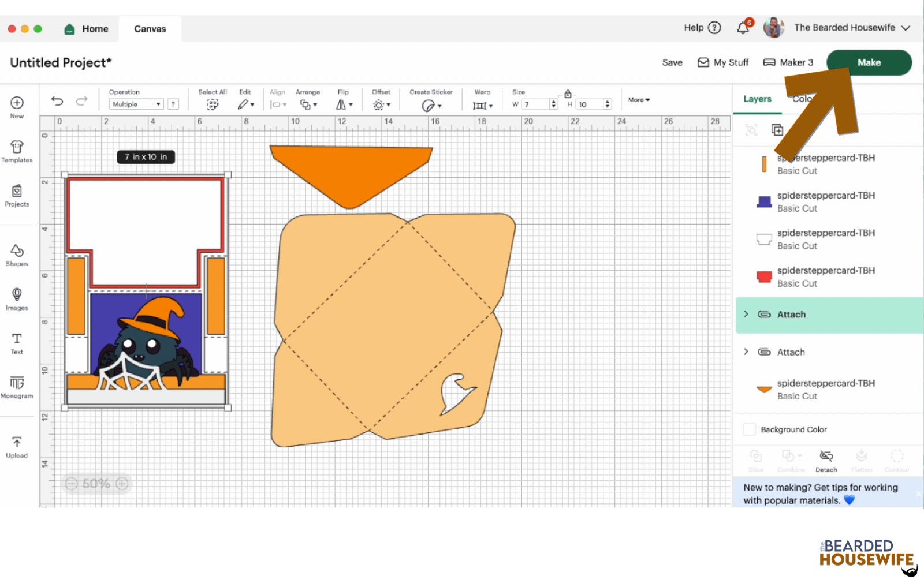
Task: Click the Detach icon
Action: (826, 460)
